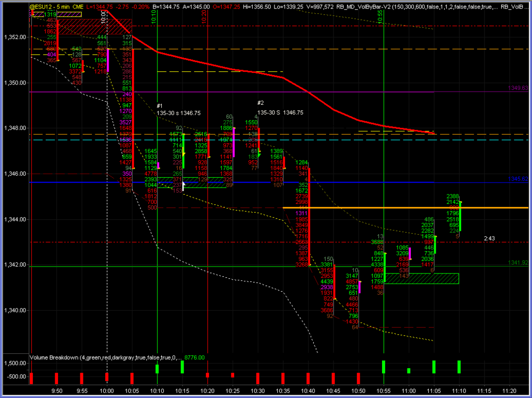Click the 8776.00 volume breakdown value
The height and width of the screenshot is (398, 532).
[194, 358]
